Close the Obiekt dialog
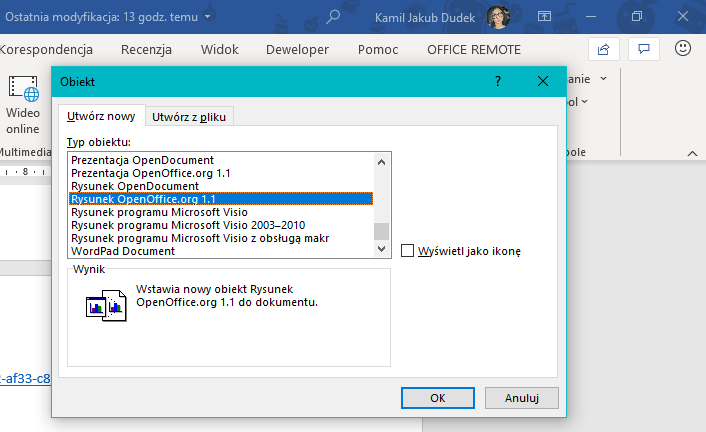 543,82
